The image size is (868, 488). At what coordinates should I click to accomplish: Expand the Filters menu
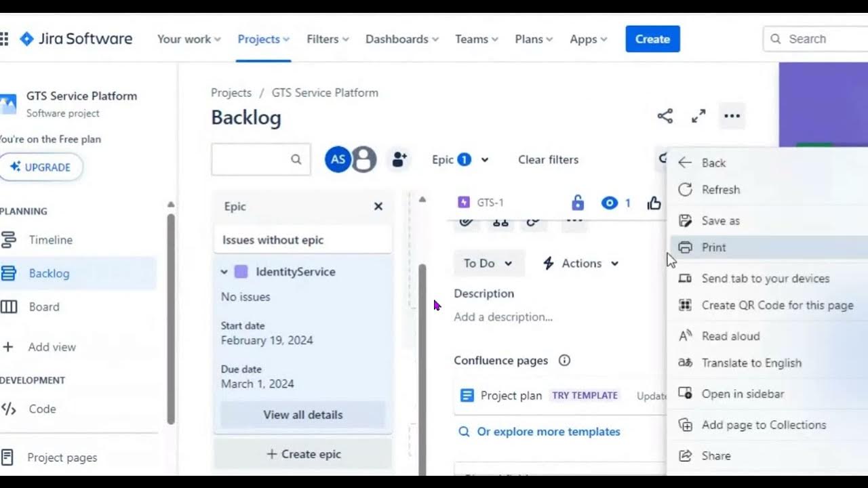click(328, 39)
